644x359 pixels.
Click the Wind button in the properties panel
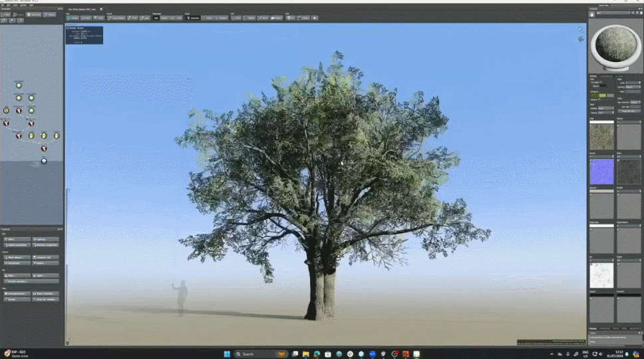(x=17, y=239)
